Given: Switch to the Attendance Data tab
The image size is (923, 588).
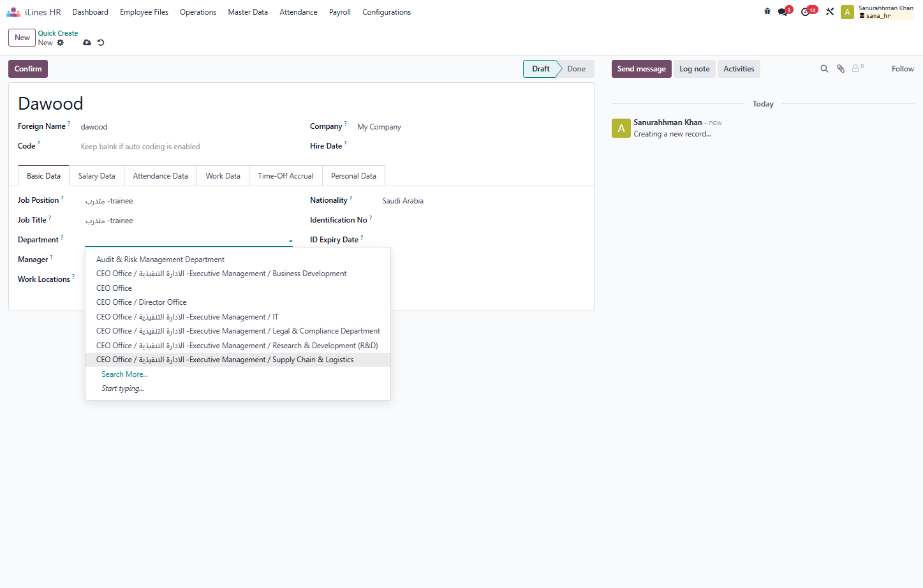Looking at the screenshot, I should pyautogui.click(x=161, y=176).
